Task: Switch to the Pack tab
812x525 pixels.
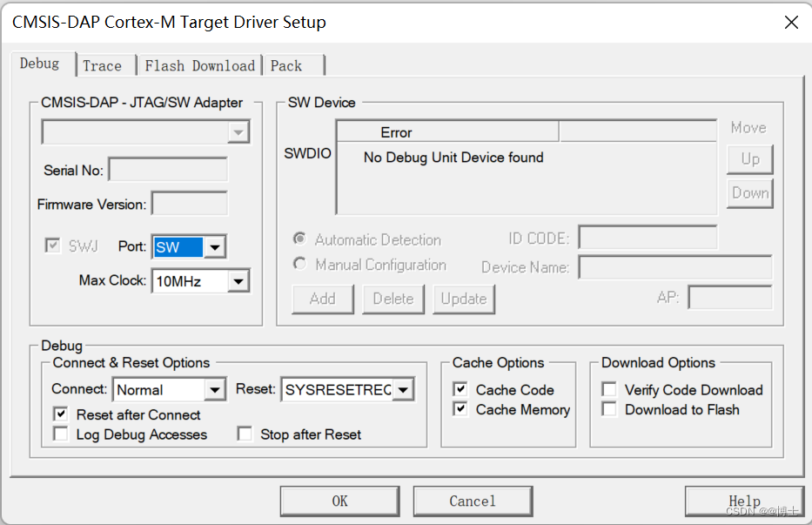Action: click(x=293, y=66)
